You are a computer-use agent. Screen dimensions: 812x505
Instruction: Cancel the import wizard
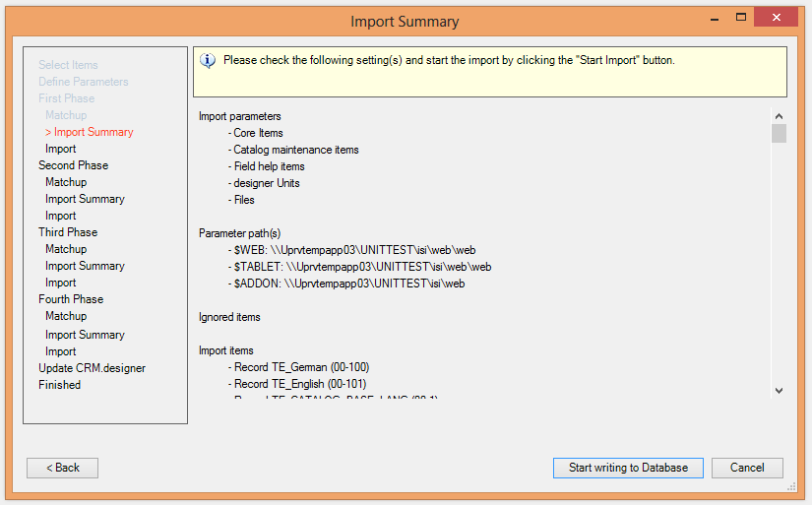pos(747,468)
